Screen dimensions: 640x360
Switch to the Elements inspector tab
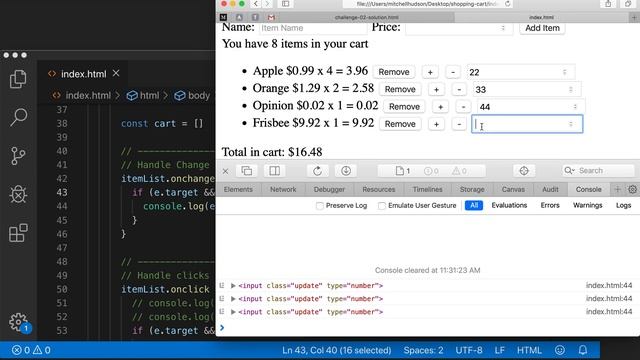pos(238,189)
